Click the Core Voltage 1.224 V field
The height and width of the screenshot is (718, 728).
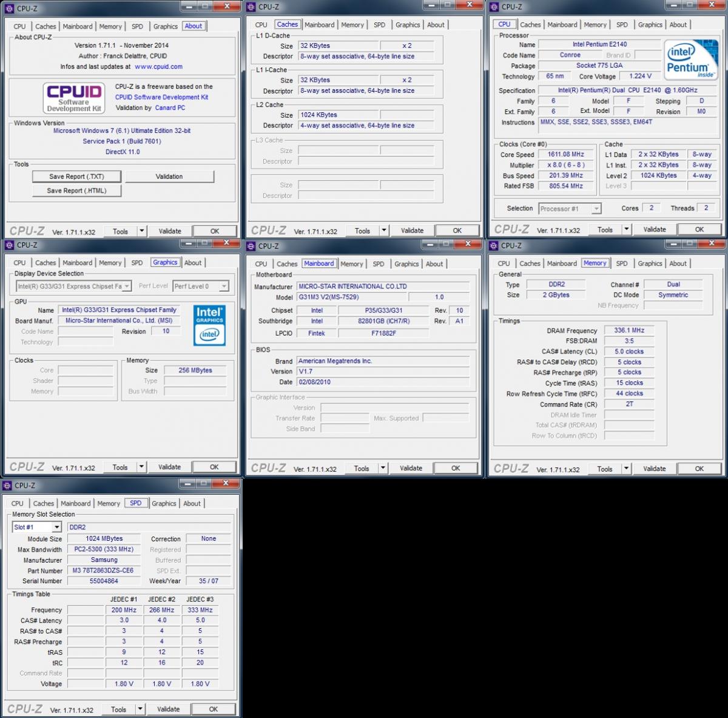coord(640,76)
